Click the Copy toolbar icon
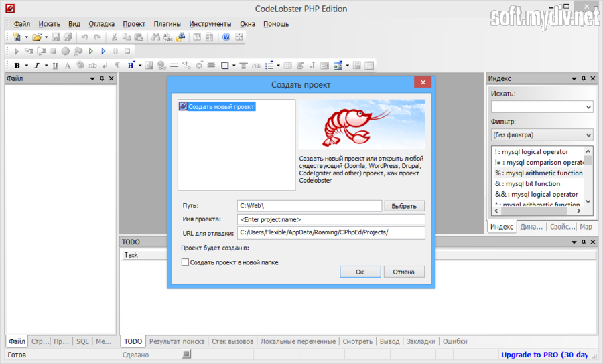The width and height of the screenshot is (603, 364). pos(127,37)
